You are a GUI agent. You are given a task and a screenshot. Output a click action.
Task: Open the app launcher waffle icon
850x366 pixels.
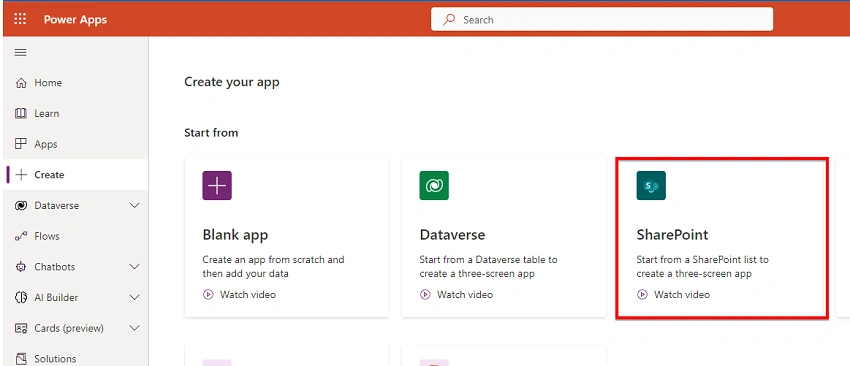20,20
